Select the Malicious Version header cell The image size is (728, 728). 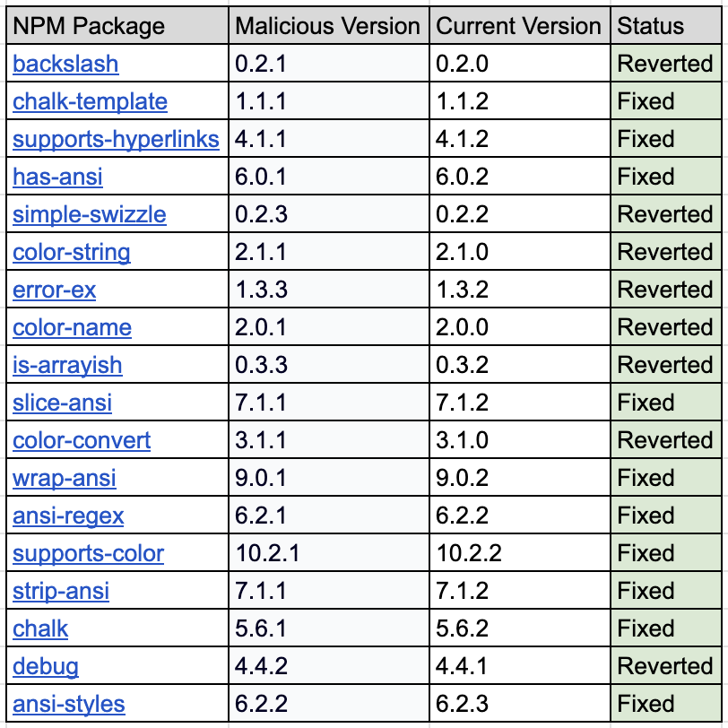coord(329,25)
